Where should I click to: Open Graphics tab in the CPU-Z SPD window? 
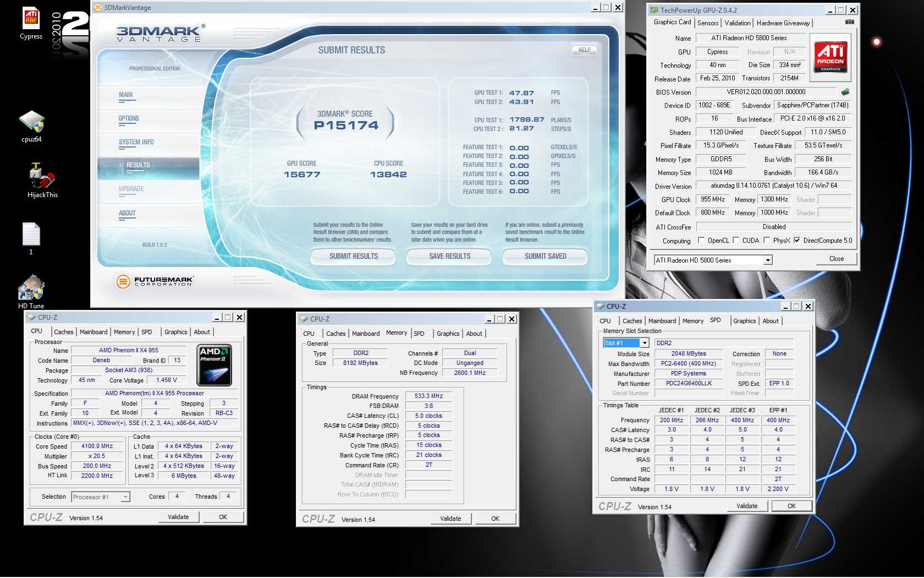point(744,321)
